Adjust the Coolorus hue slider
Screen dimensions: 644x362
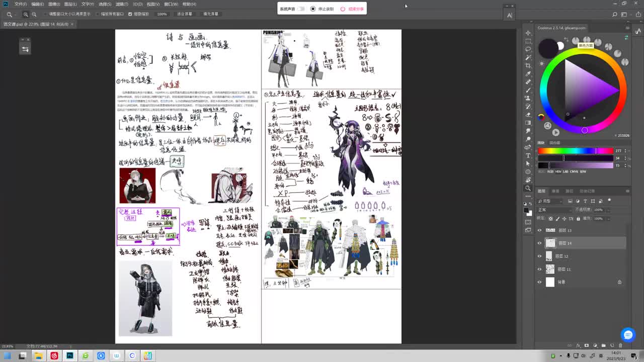click(576, 151)
